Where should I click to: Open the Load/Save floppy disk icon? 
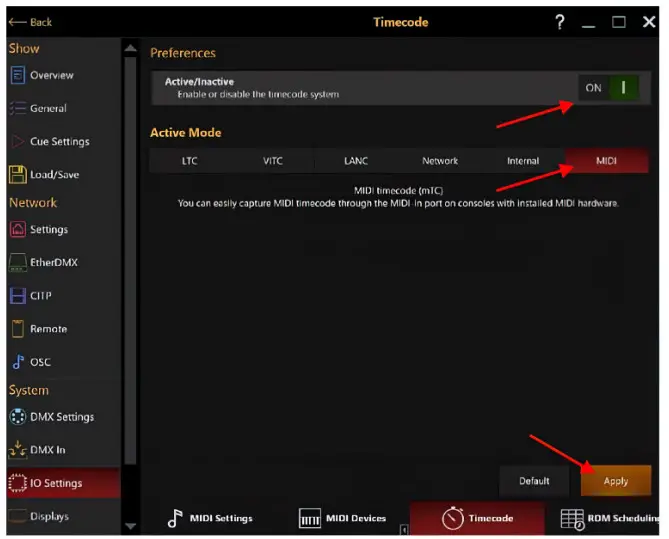[17, 175]
